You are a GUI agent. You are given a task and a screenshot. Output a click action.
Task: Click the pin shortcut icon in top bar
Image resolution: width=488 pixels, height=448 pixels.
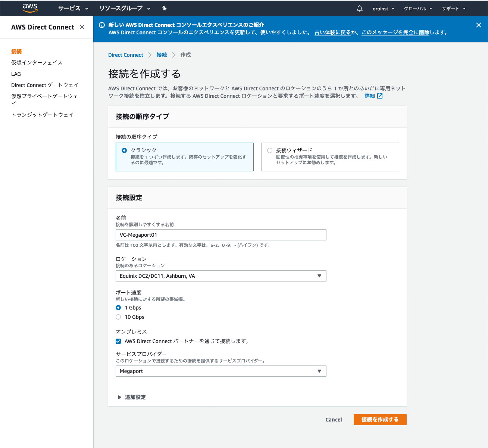coord(164,8)
